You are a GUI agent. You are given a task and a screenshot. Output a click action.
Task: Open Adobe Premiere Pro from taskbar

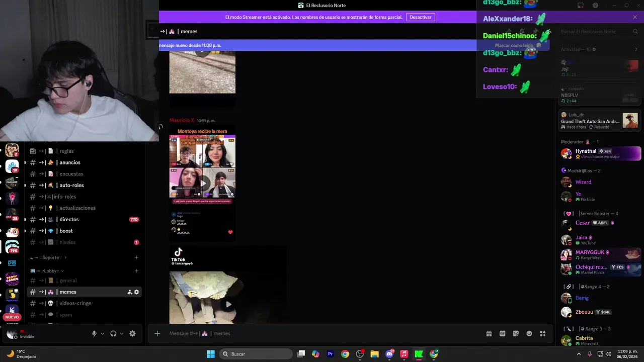pyautogui.click(x=331, y=354)
